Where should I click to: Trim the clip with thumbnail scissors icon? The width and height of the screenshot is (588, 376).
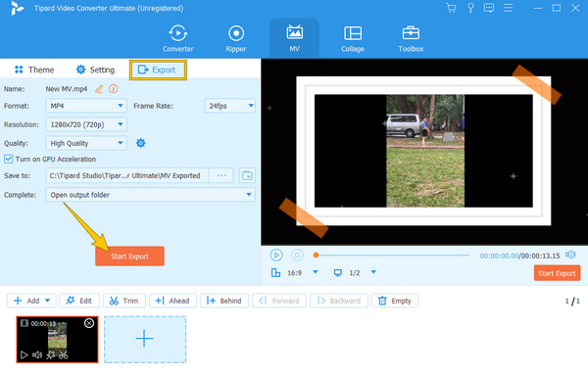tap(64, 354)
